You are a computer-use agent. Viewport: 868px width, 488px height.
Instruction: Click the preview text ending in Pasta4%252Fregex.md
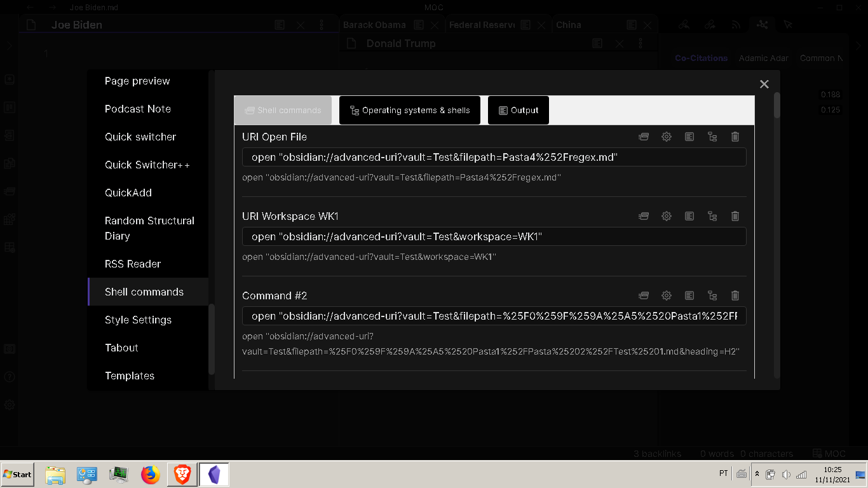pos(402,178)
